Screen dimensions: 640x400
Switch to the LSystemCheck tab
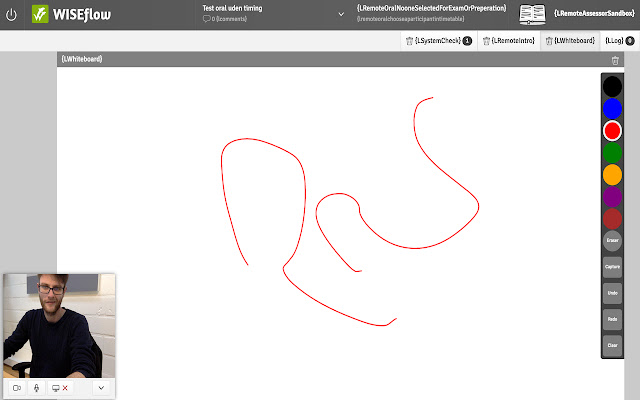tap(439, 41)
